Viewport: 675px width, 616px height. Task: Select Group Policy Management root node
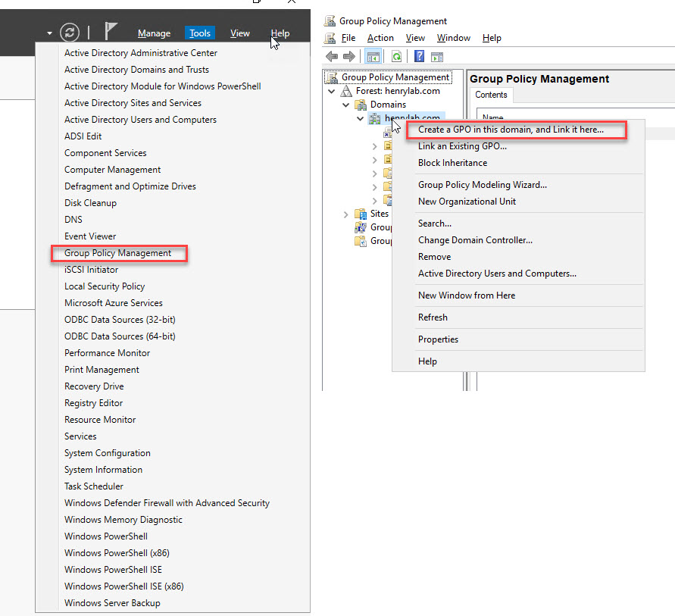395,77
